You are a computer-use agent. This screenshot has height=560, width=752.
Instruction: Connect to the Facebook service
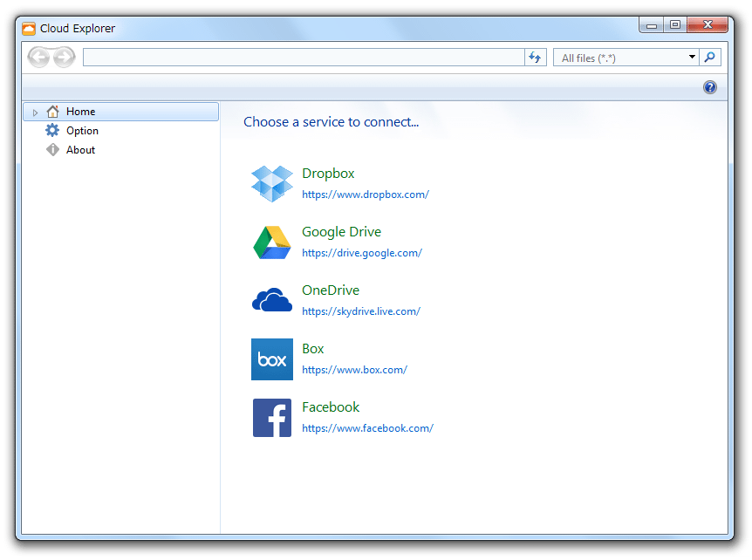tap(331, 407)
